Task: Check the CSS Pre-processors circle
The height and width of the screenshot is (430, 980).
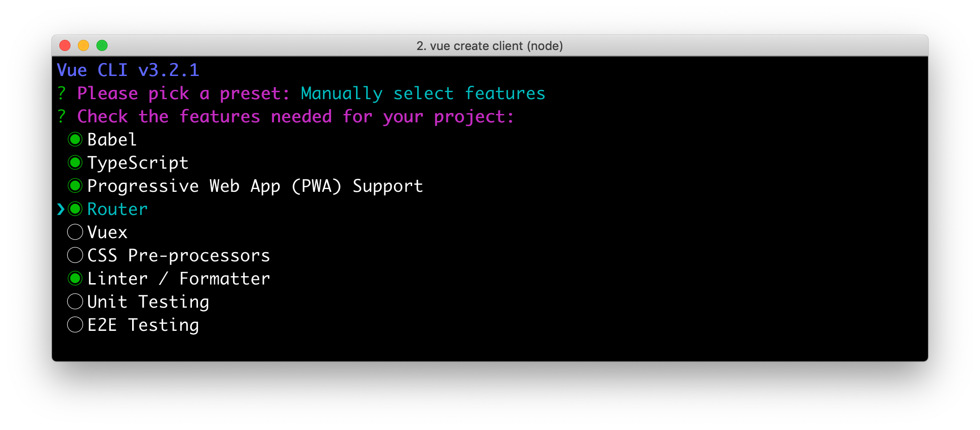Action: tap(75, 255)
